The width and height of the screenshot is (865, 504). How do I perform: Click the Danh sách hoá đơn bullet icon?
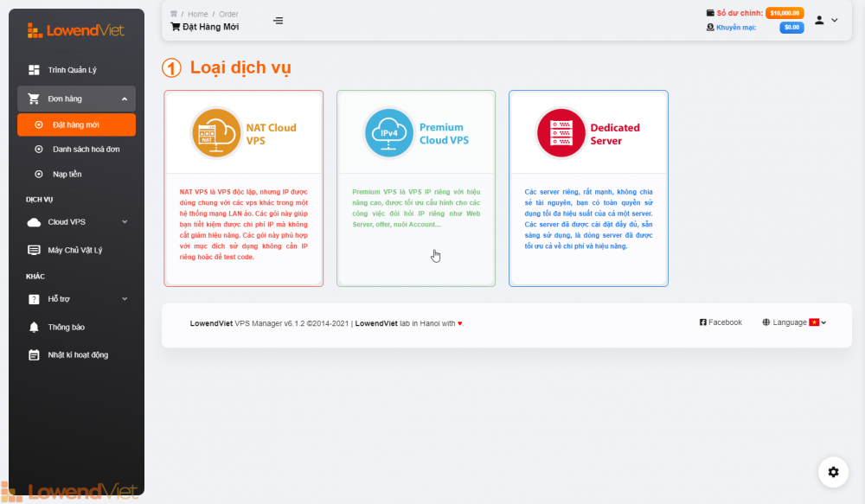(39, 150)
